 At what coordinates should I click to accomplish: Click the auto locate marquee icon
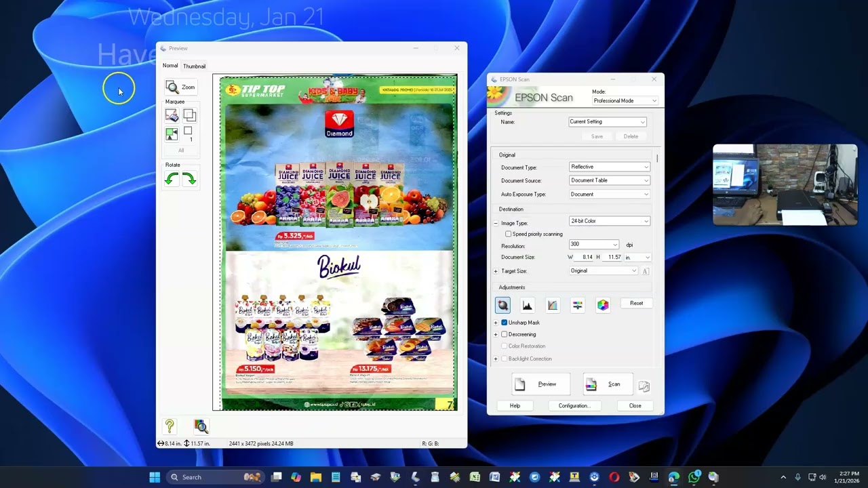pyautogui.click(x=172, y=134)
